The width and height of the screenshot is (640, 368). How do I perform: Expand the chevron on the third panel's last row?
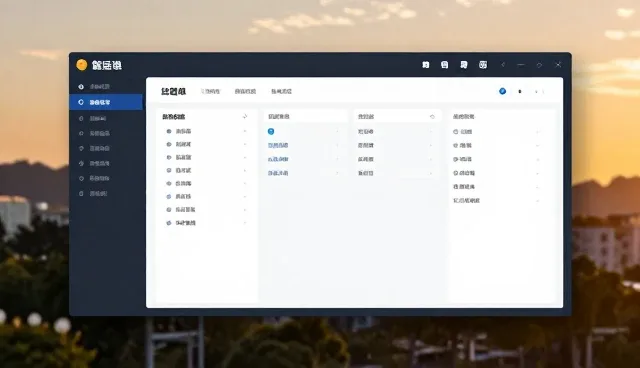[431, 173]
